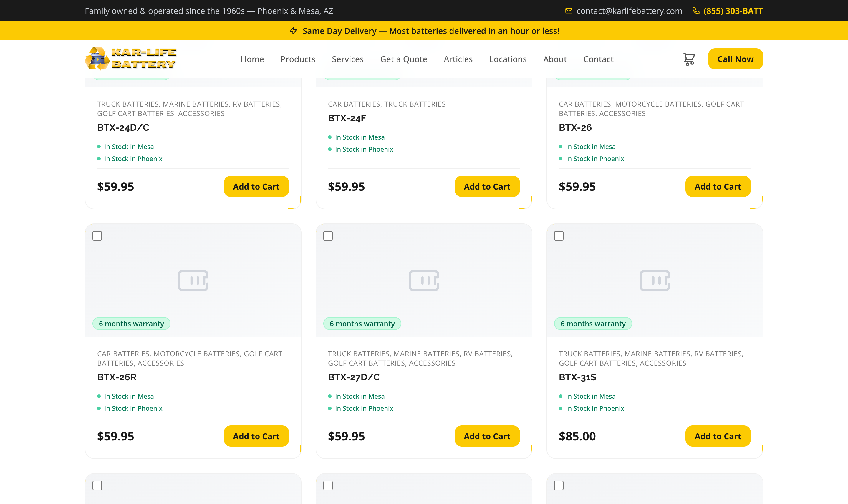Open the shopping cart icon
This screenshot has height=504, width=848.
click(x=689, y=59)
